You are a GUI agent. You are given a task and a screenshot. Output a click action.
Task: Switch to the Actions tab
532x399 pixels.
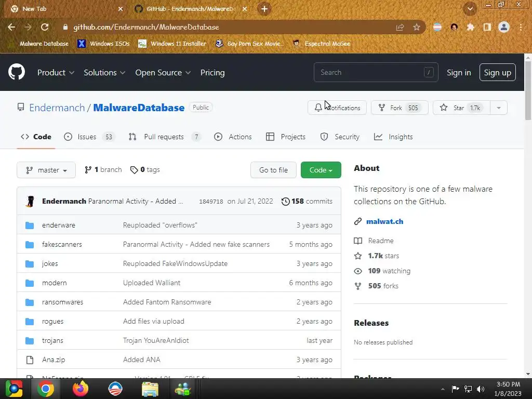(x=233, y=137)
